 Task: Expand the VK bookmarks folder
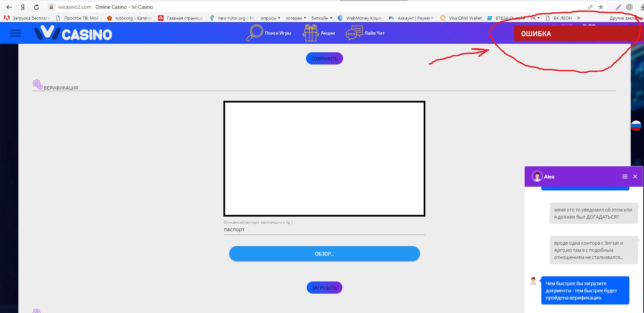point(535,18)
